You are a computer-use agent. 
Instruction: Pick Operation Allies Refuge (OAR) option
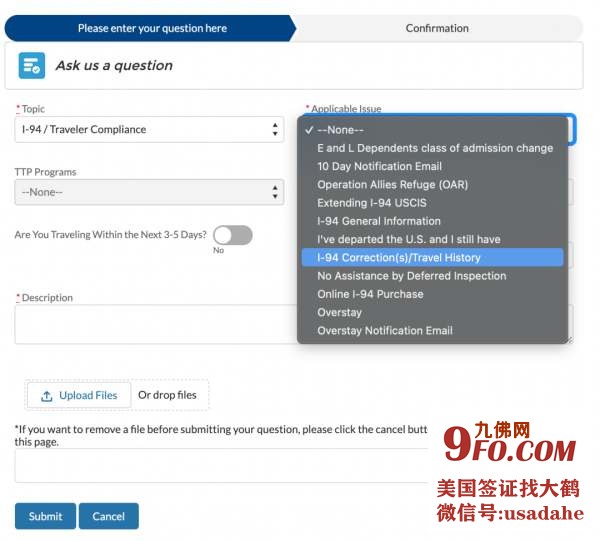tap(392, 185)
